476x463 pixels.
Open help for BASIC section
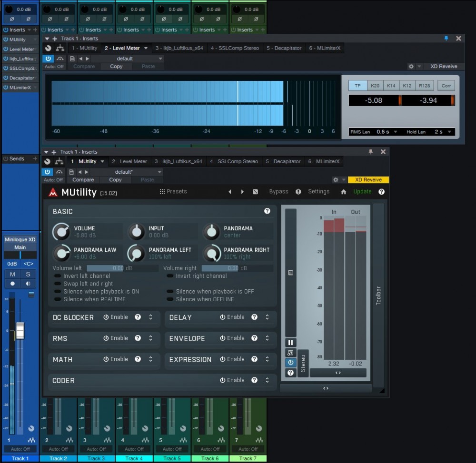[267, 211]
